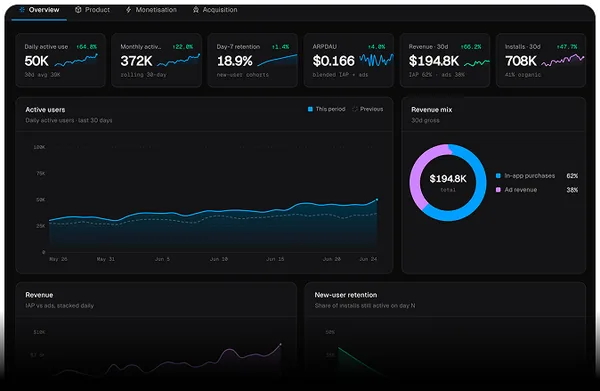
Task: Select the Ad revenue legend entry
Action: tap(537, 190)
